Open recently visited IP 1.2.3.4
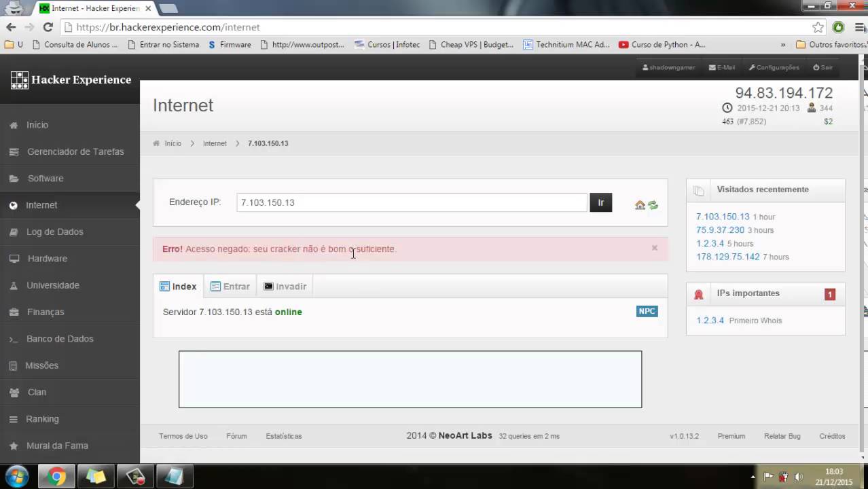868x489 pixels. click(x=710, y=243)
